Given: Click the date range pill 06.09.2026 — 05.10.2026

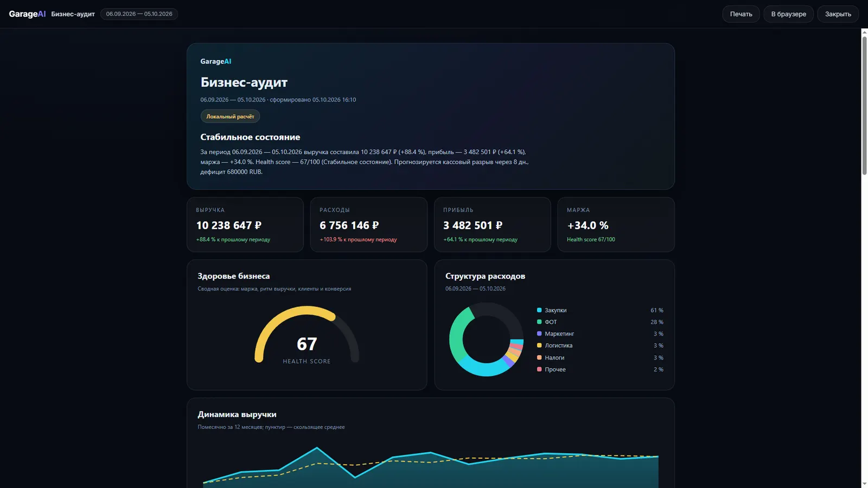Looking at the screenshot, I should point(139,14).
